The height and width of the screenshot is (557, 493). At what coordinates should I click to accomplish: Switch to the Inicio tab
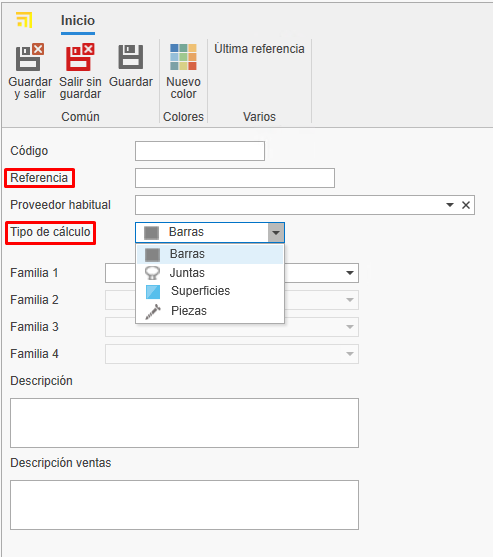[x=78, y=21]
